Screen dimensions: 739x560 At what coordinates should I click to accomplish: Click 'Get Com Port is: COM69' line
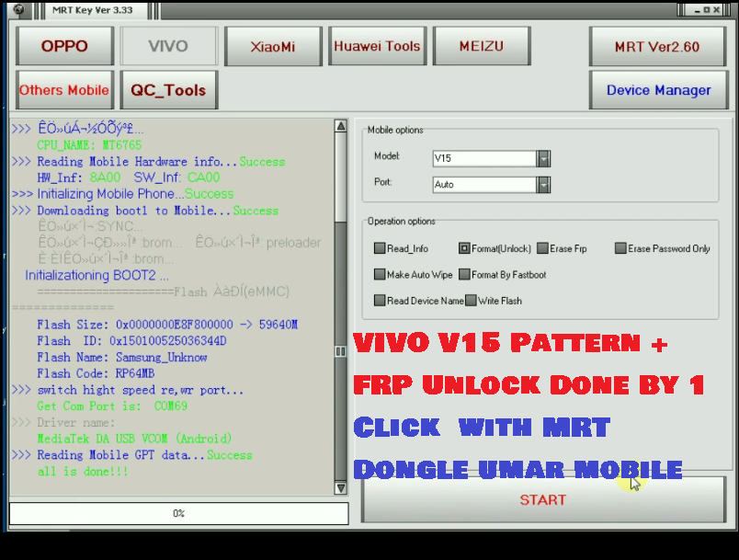pyautogui.click(x=112, y=406)
